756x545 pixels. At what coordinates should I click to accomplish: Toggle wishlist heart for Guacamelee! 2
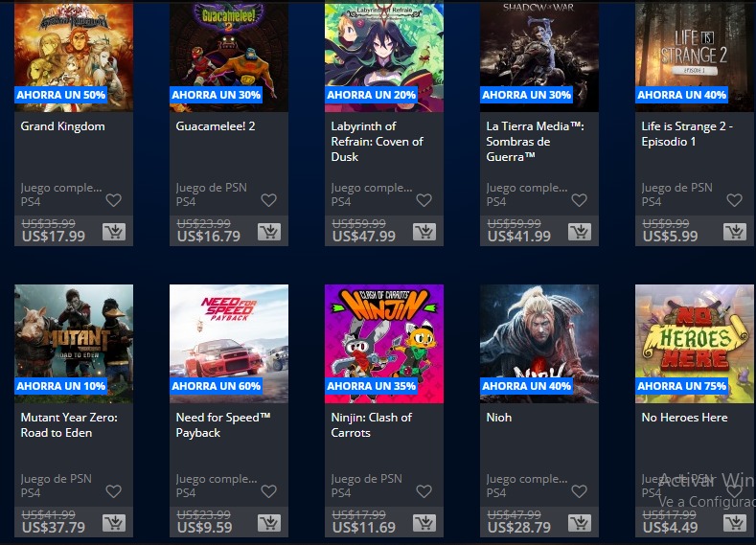[x=269, y=200]
